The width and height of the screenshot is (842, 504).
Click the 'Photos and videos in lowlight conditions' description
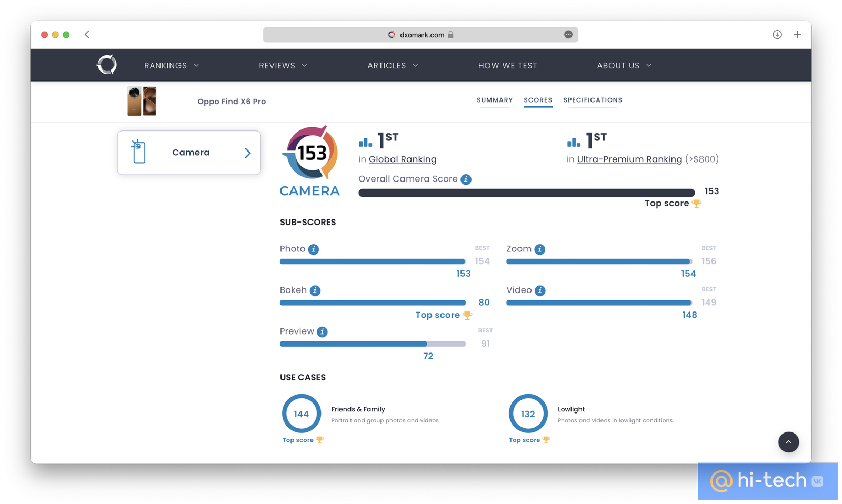(x=615, y=421)
